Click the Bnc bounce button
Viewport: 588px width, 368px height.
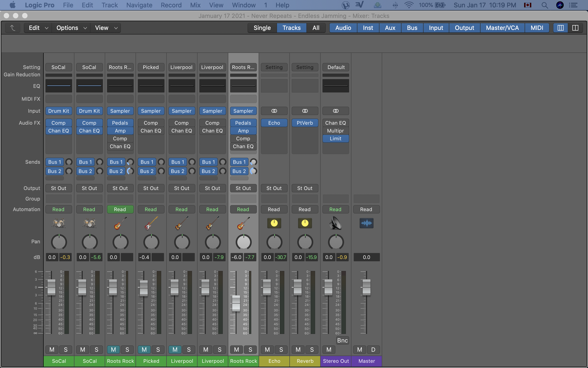(342, 340)
